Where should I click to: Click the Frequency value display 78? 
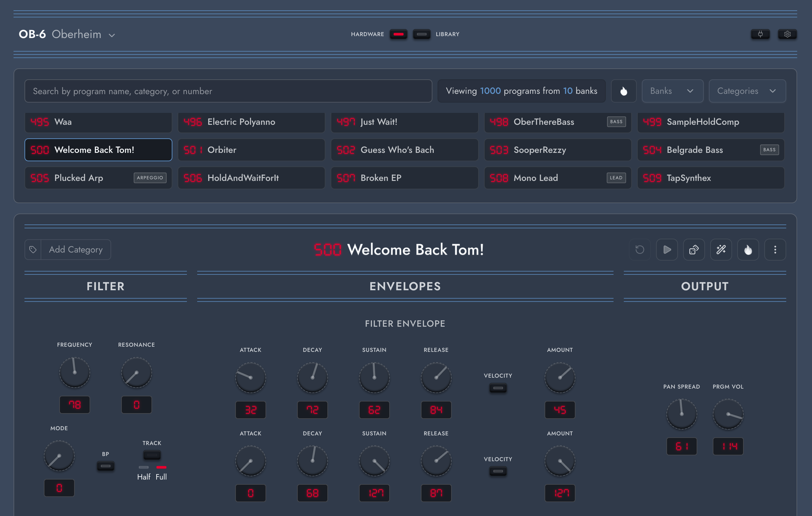[74, 405]
